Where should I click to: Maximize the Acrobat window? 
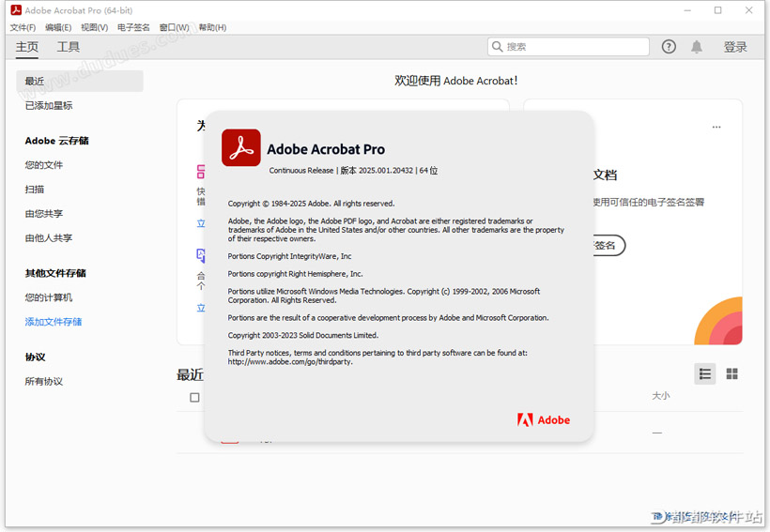[x=718, y=10]
